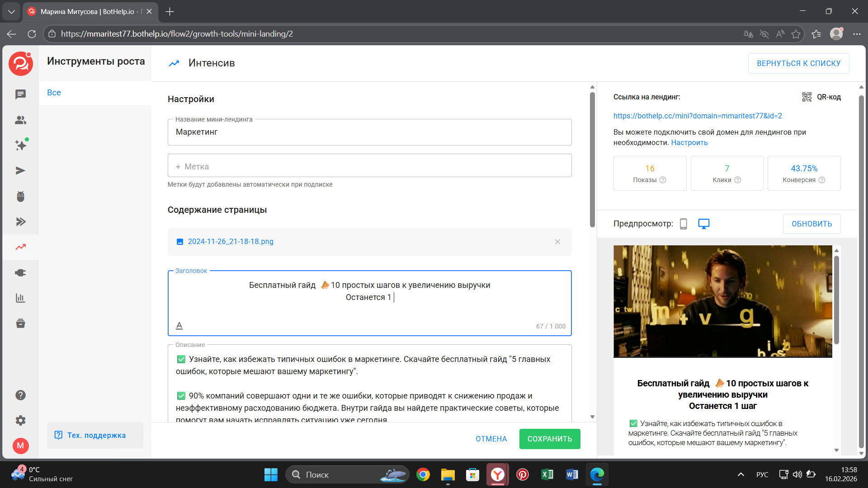
Task: Expand hidden icons in the system tray
Action: point(741,474)
